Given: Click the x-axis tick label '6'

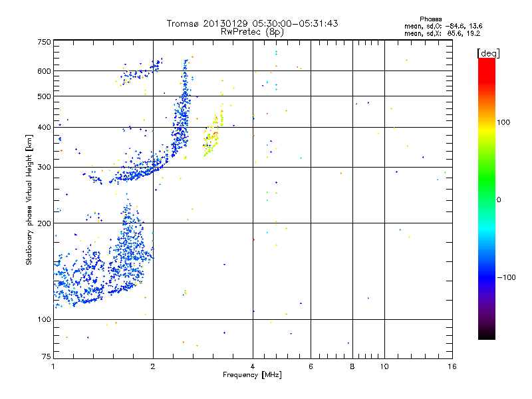Looking at the screenshot, I should pos(311,366).
